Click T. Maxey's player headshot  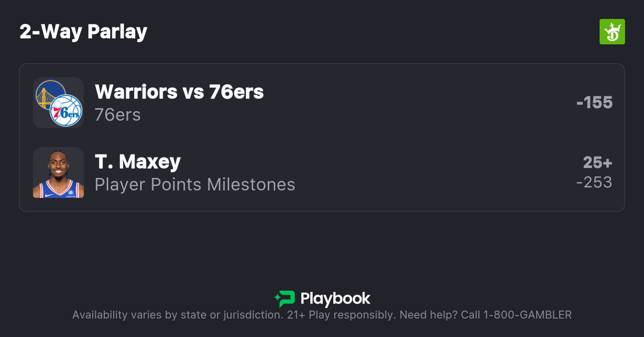pos(58,172)
